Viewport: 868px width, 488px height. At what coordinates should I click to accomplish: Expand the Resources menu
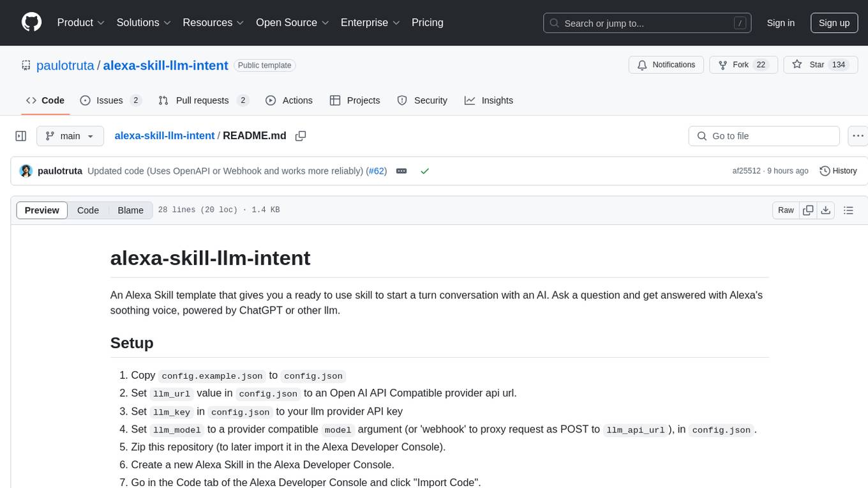tap(213, 22)
